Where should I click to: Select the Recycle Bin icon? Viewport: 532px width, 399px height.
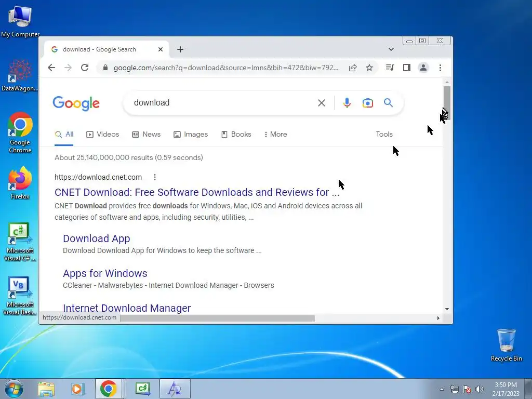506,345
